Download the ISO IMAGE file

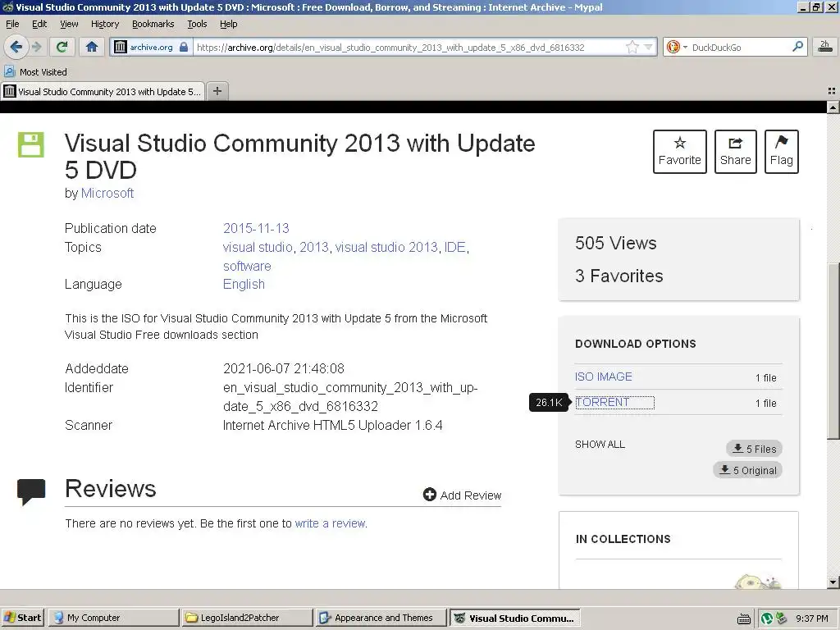pos(603,377)
